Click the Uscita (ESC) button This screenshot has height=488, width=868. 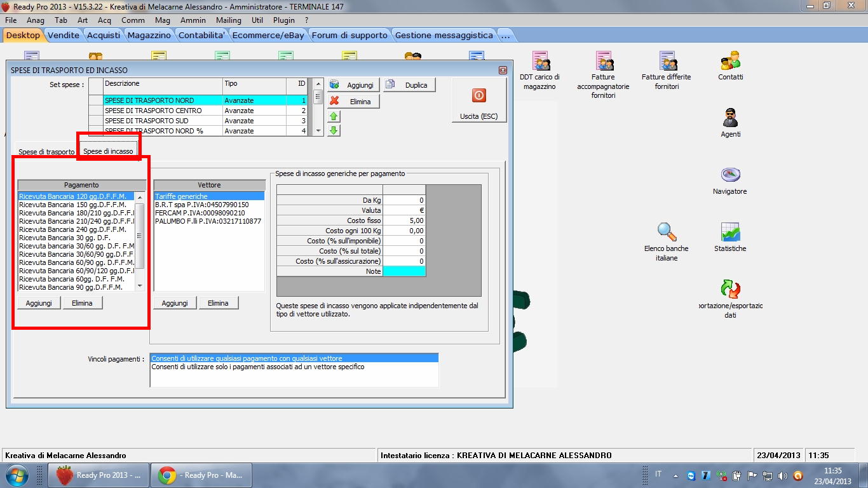click(x=479, y=102)
